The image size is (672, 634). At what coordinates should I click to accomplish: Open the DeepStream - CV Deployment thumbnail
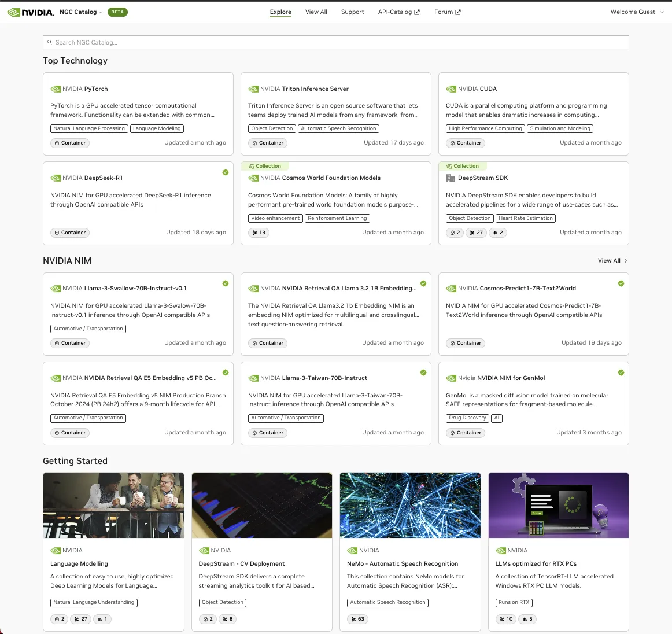tap(262, 506)
